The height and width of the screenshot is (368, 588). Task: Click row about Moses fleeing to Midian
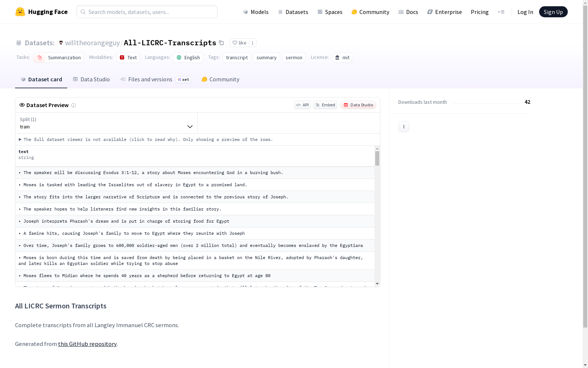pos(195,276)
